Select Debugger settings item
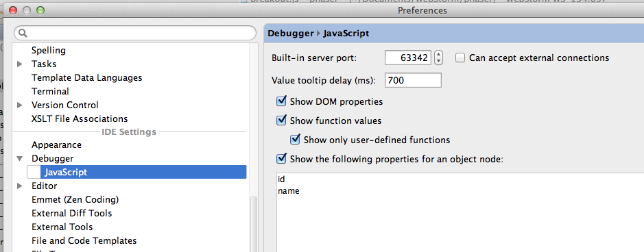The height and width of the screenshot is (252, 644). click(53, 159)
